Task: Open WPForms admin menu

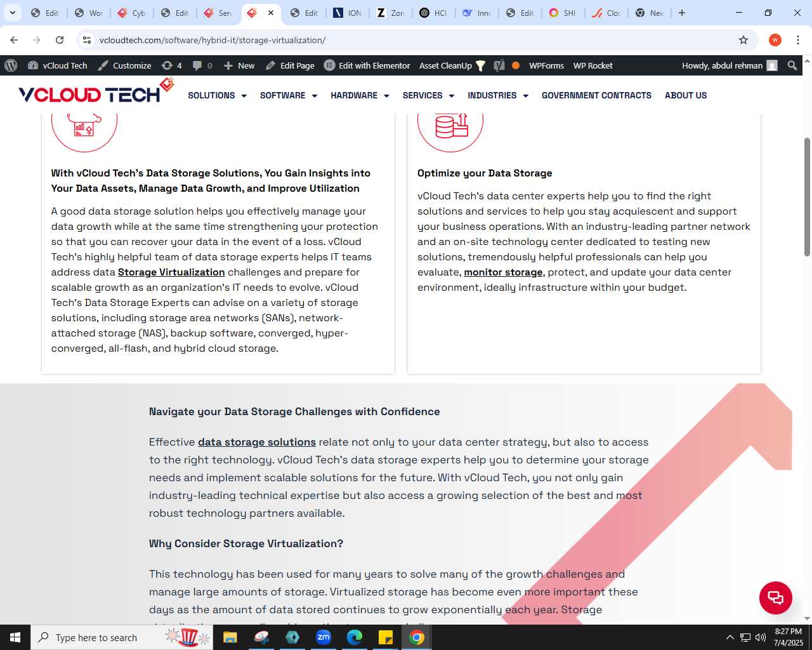Action: (x=546, y=65)
